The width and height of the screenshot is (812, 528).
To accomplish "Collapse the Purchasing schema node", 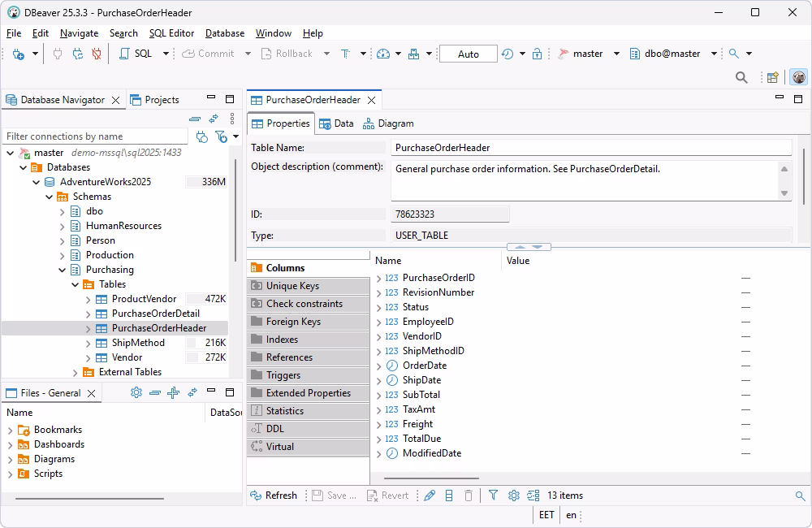I will (63, 270).
